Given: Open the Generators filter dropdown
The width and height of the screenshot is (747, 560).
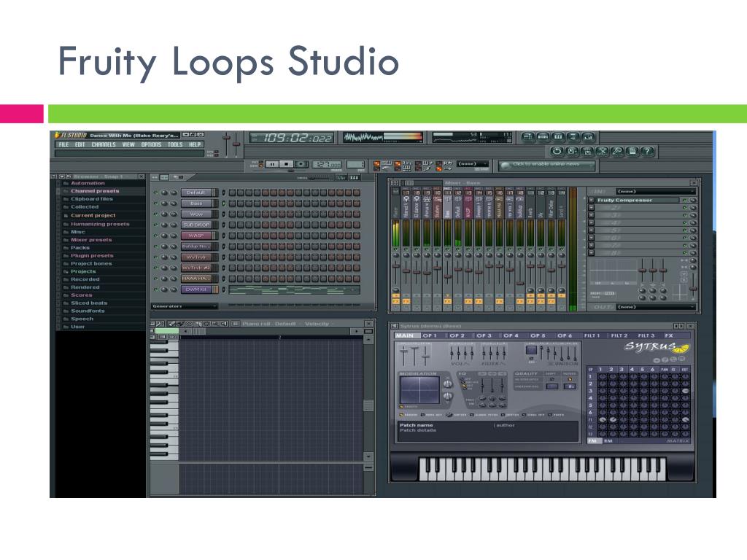Looking at the screenshot, I should [185, 306].
